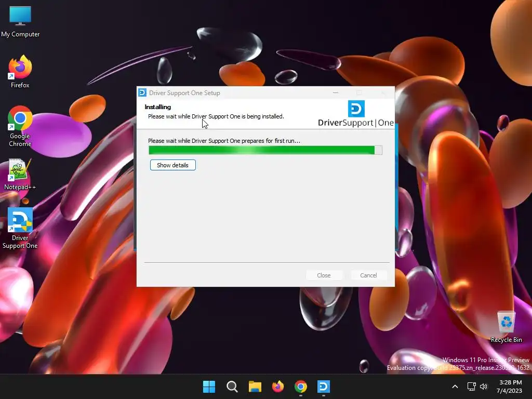Select the Firefox desktop shortcut
Image resolution: width=532 pixels, height=399 pixels.
(x=20, y=72)
